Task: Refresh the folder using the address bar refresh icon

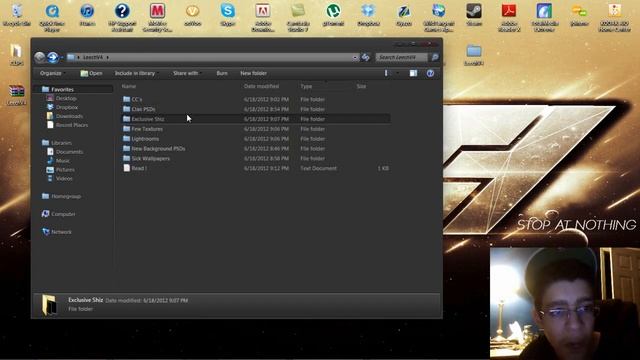Action: click(x=366, y=58)
